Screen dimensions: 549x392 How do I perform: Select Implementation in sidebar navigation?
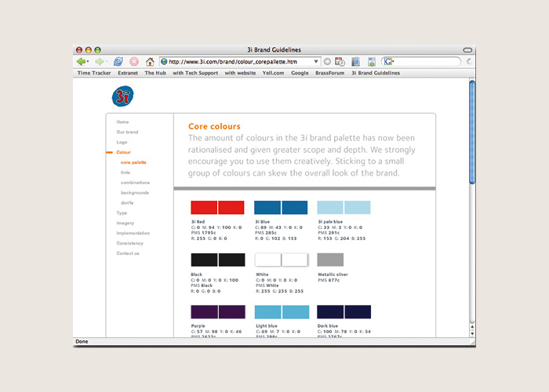click(x=133, y=233)
